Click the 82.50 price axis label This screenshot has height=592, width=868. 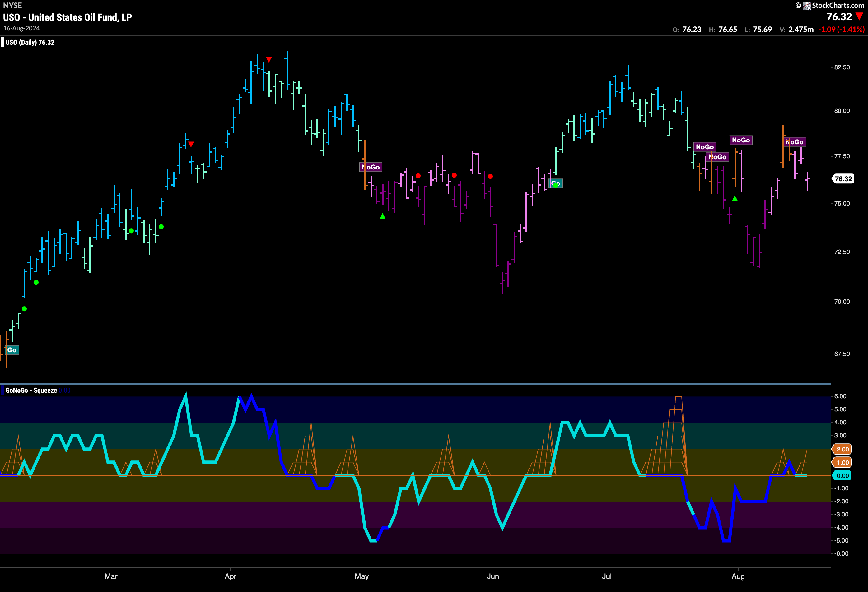tap(842, 67)
